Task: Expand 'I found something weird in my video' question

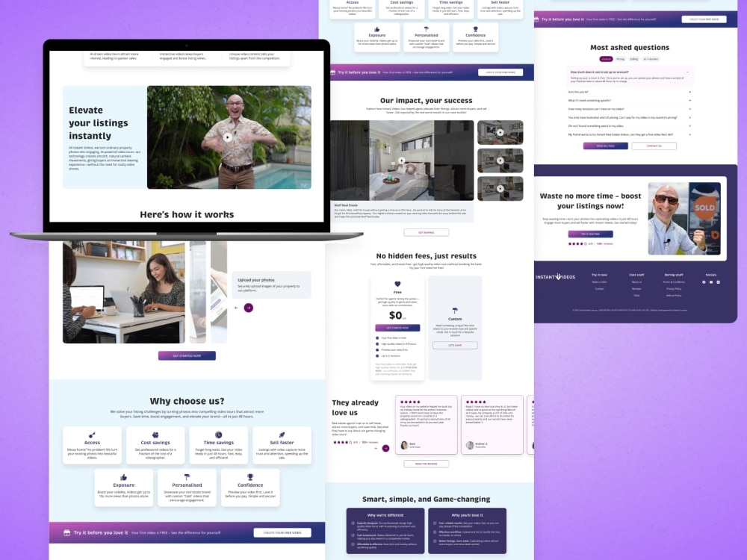Action: pyautogui.click(x=689, y=126)
